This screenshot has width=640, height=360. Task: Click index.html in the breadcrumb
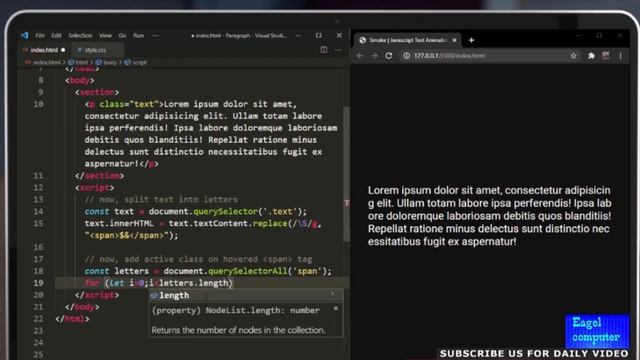coord(47,62)
